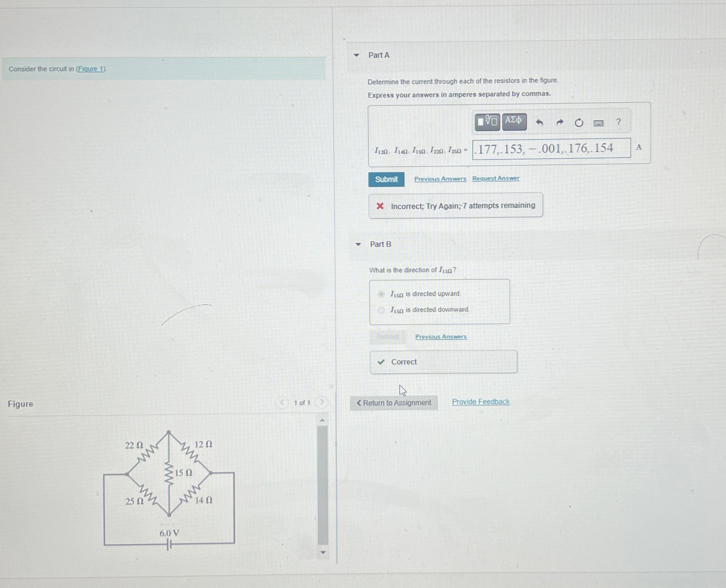726x588 pixels.
Task: Go to next figure arrow
Action: (321, 402)
